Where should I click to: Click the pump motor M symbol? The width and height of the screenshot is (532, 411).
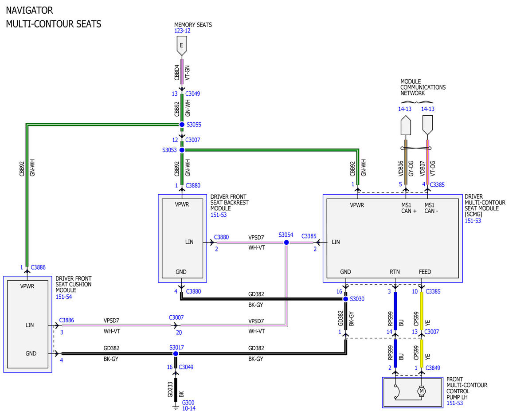422,391
